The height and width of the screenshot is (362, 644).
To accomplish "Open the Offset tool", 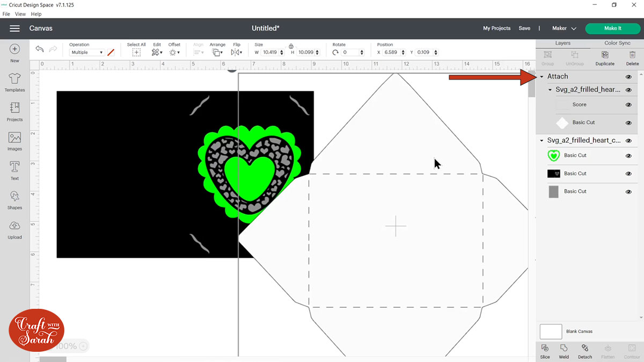I will 174,53.
